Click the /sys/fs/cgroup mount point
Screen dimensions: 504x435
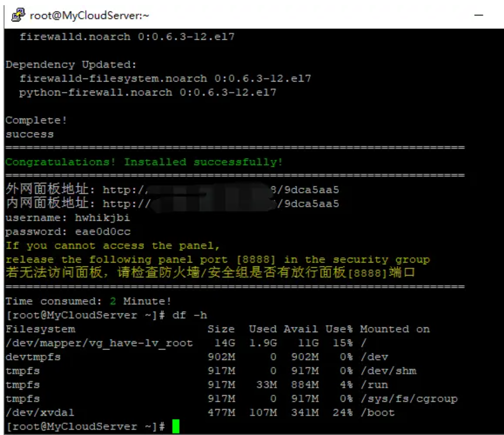coord(409,399)
